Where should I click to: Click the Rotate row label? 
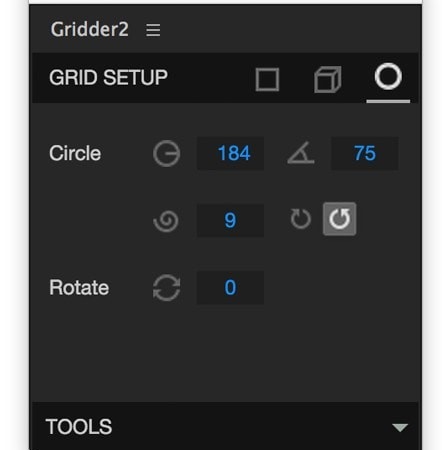click(x=79, y=288)
